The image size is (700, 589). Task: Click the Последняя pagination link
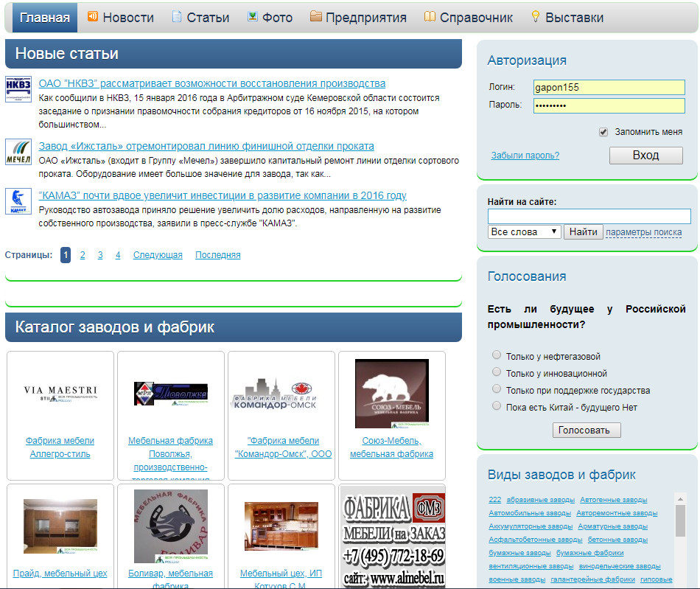pos(218,255)
